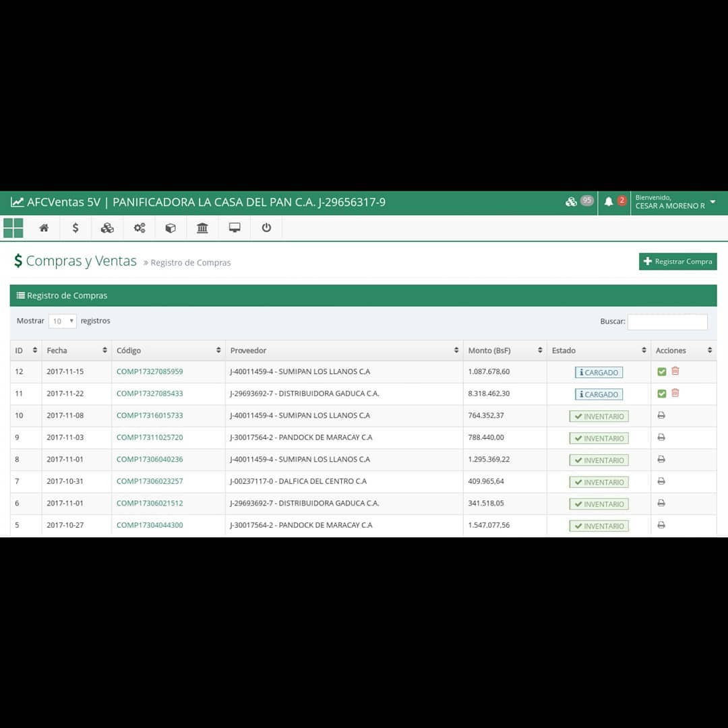Click the power logout icon
Viewport: 728px width, 728px height.
pyautogui.click(x=266, y=228)
